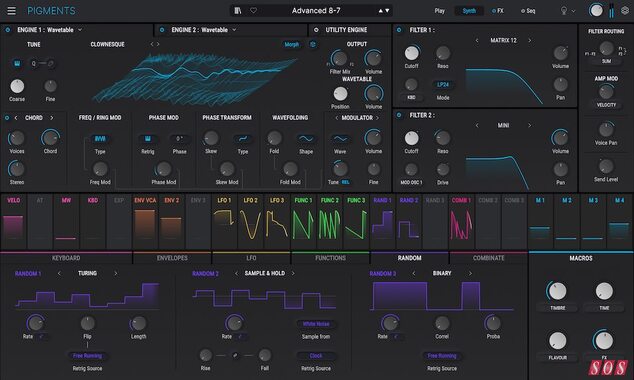Open Engine 1 Wavetable type dropdown
Image resolution: width=634 pixels, height=380 pixels.
coord(80,30)
